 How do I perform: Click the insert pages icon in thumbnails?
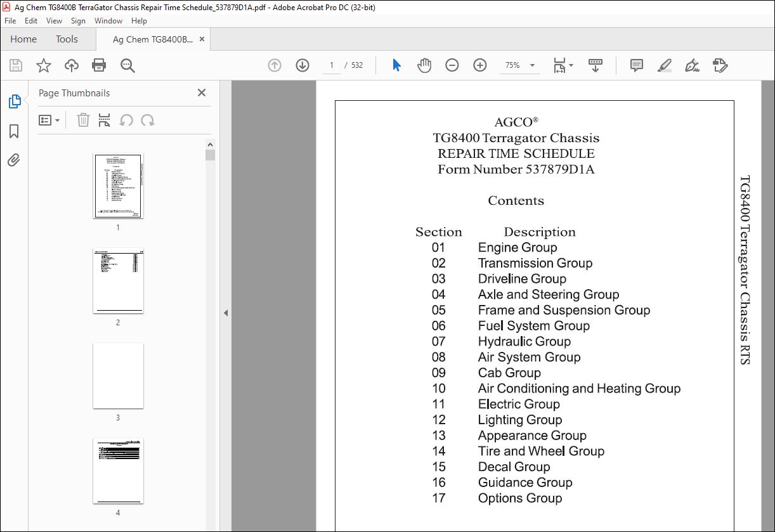coord(105,120)
